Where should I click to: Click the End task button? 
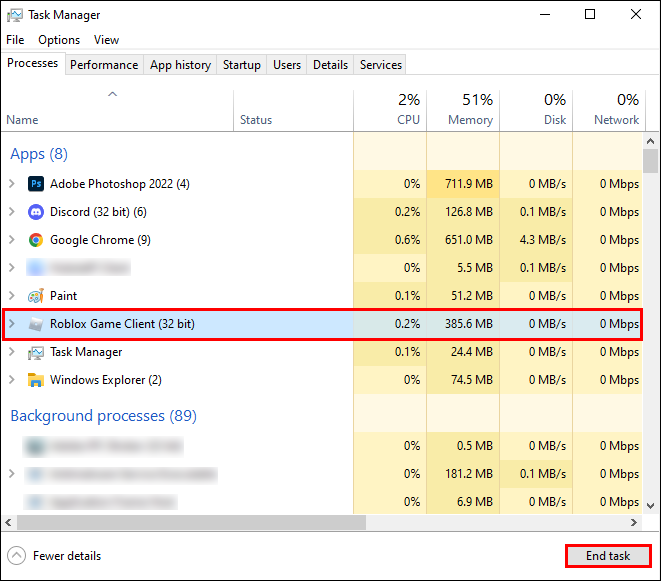(608, 556)
